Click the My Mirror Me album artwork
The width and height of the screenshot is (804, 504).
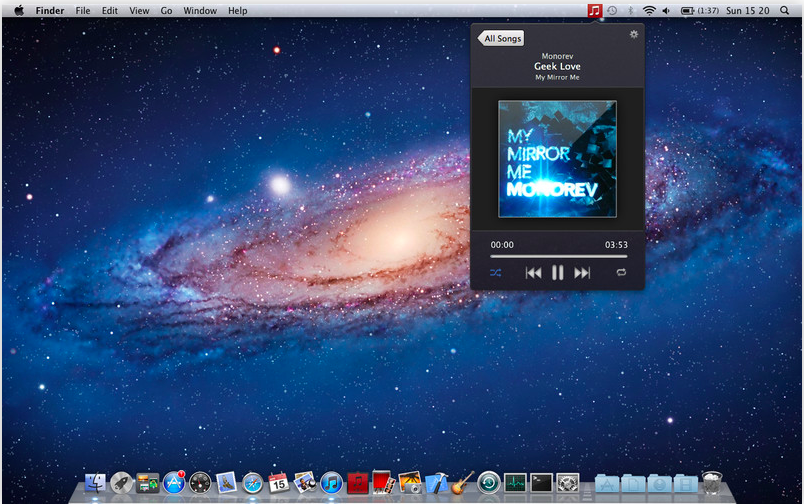557,159
